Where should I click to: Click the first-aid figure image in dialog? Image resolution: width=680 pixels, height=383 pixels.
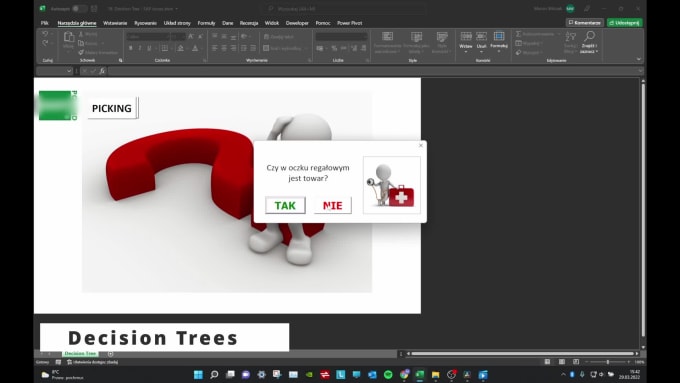tap(392, 185)
